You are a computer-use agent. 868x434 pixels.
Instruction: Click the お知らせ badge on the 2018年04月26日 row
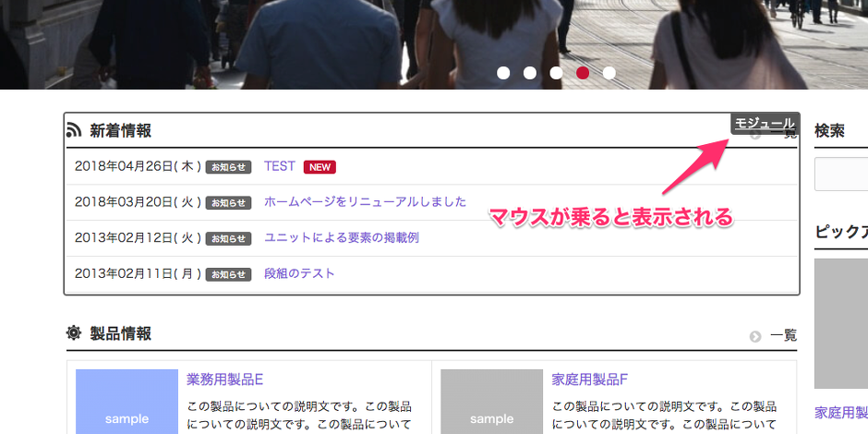(x=228, y=167)
